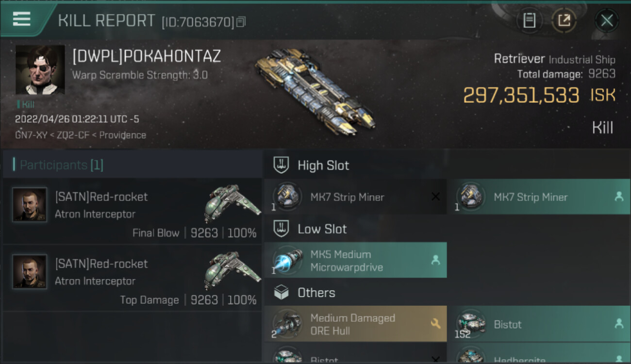
Task: Select the dropped MK7 Strip Miner
Action: (x=539, y=197)
